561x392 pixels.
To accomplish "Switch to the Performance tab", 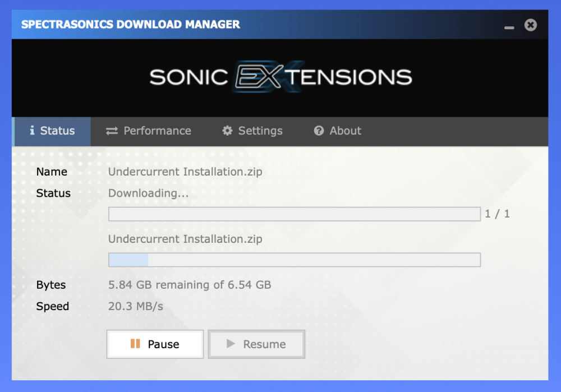I will pos(149,131).
